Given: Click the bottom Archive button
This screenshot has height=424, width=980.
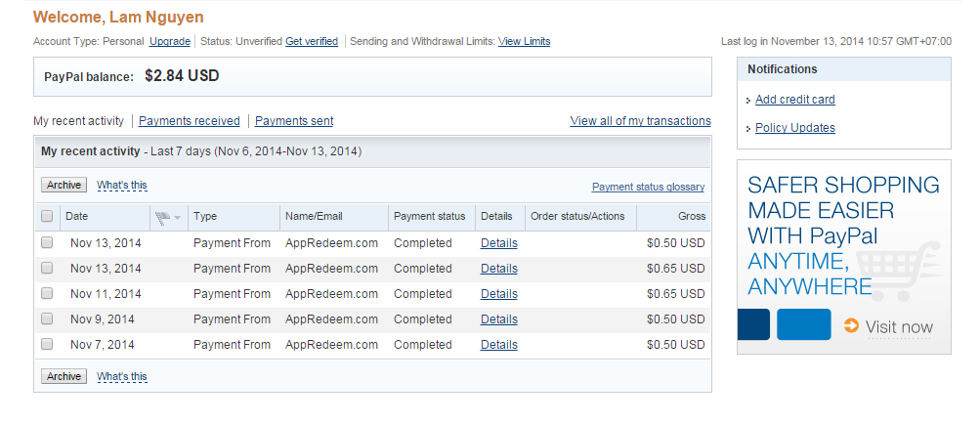Looking at the screenshot, I should [x=64, y=376].
